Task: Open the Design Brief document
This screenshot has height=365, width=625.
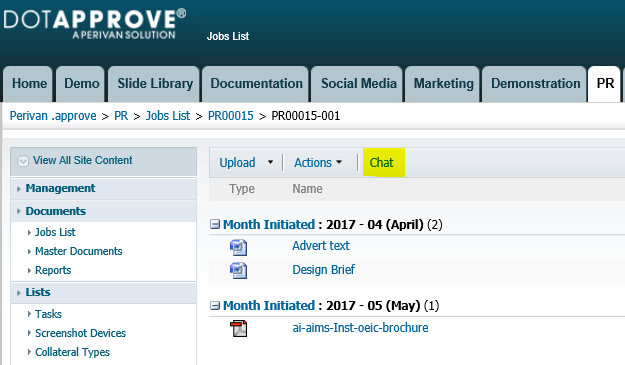Action: [x=324, y=270]
